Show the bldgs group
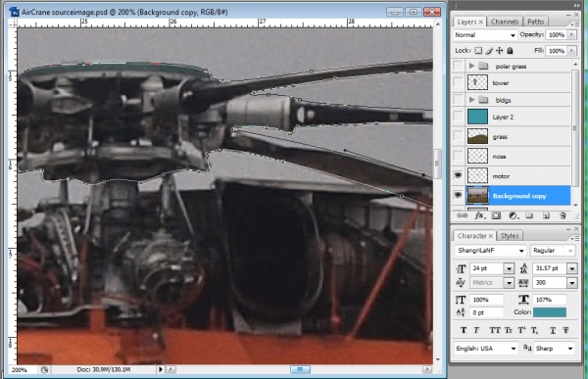Image resolution: width=588 pixels, height=379 pixels. pos(458,100)
